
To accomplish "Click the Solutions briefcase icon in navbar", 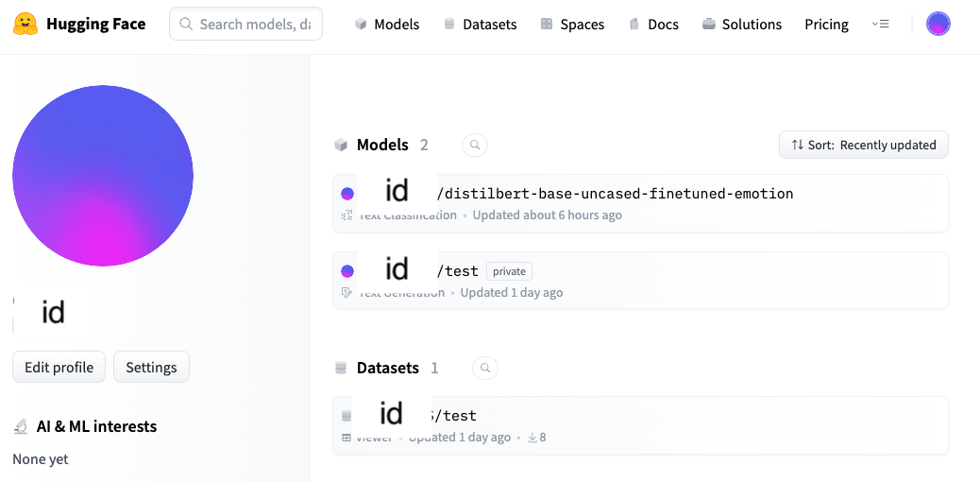I will click(x=708, y=25).
